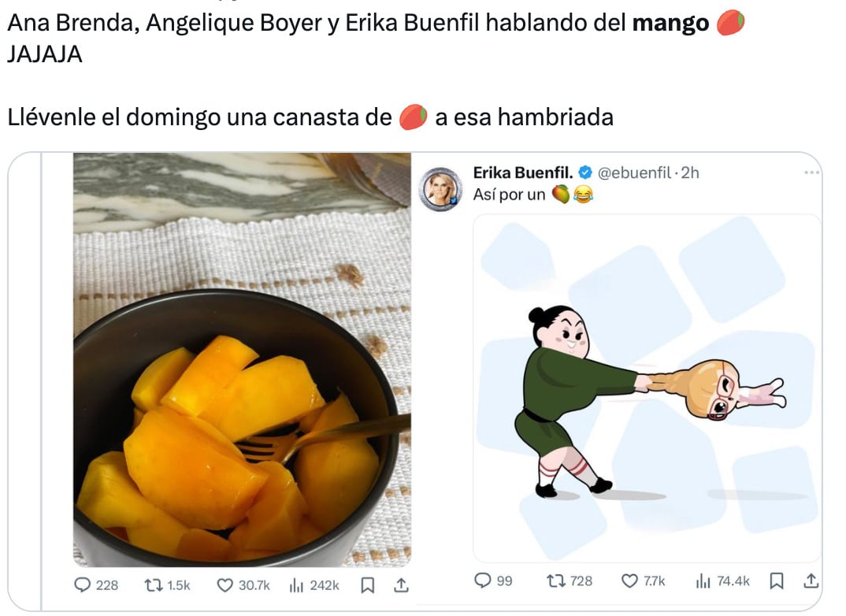
Task: Bookmark Erika Buenfil's tweet
Action: click(x=777, y=581)
